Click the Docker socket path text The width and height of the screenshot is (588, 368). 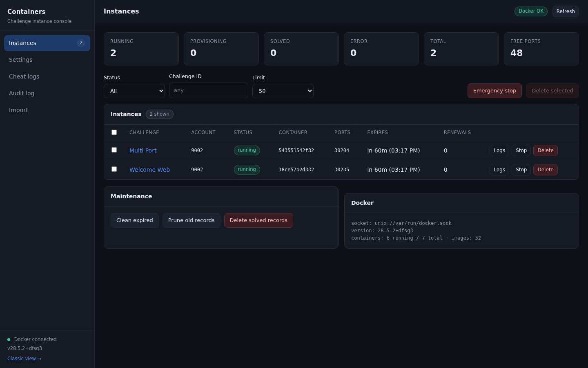[401, 223]
